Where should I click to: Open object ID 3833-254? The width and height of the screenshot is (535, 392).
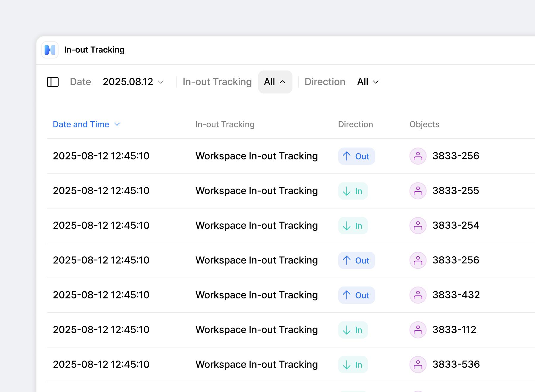click(x=456, y=225)
